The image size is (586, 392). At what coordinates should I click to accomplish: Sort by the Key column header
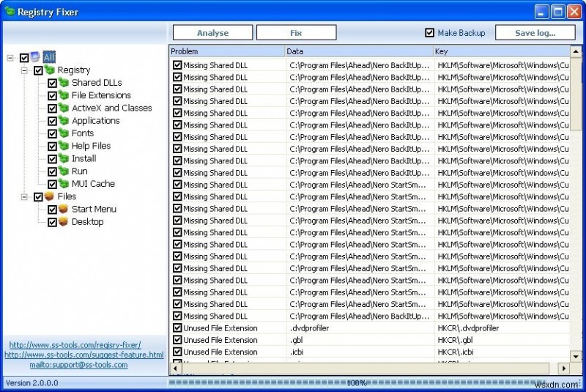pyautogui.click(x=502, y=51)
